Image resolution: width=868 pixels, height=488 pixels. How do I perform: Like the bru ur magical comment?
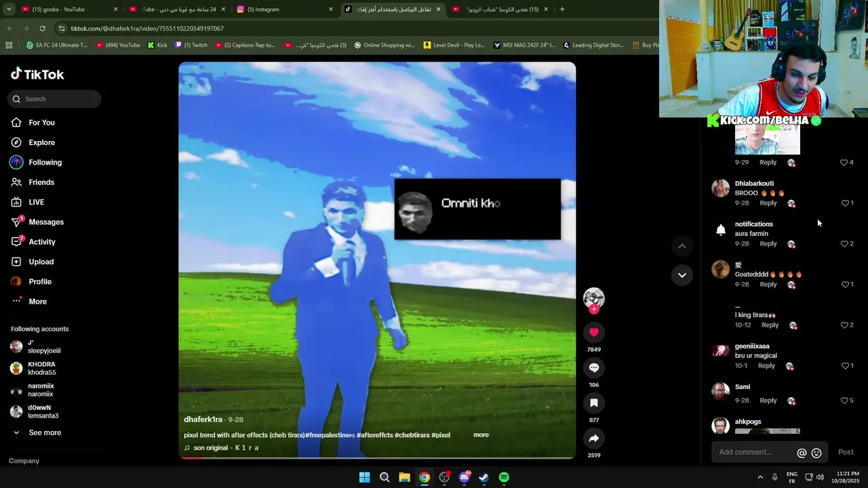pos(844,366)
